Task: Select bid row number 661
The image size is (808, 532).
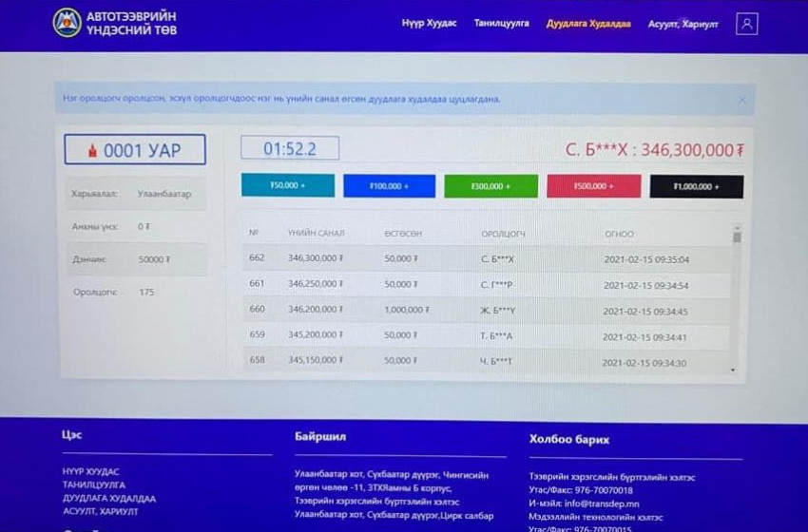Action: 487,284
